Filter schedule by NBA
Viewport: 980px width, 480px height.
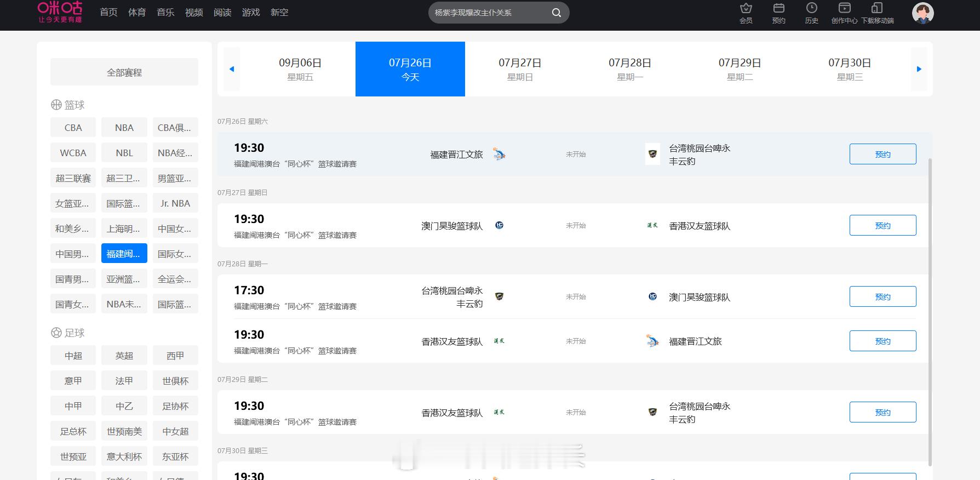pos(124,127)
